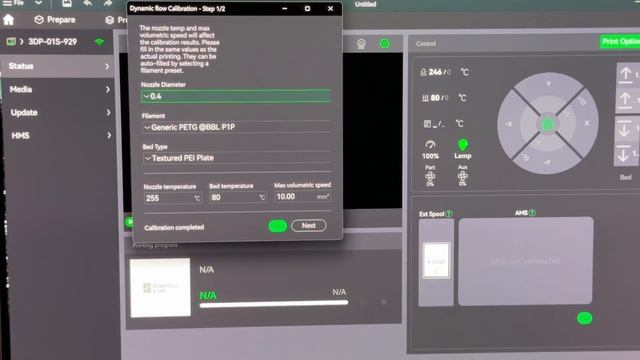The height and width of the screenshot is (360, 640).
Task: Expand the Status chevron arrow
Action: pyautogui.click(x=107, y=66)
